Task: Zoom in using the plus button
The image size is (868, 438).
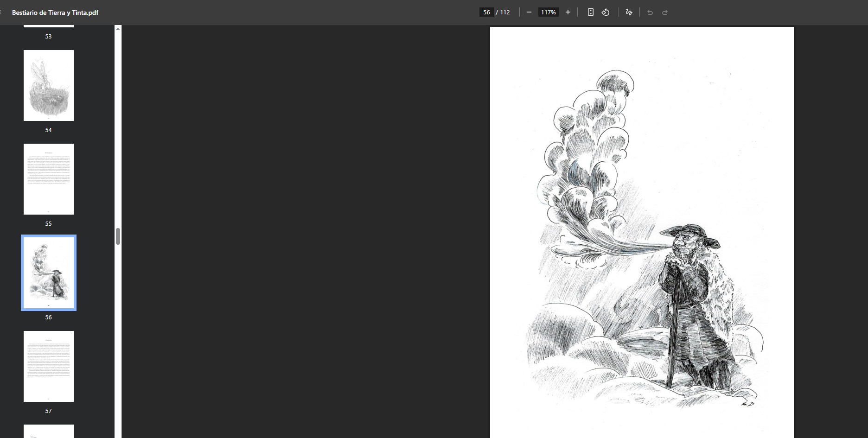Action: tap(568, 13)
